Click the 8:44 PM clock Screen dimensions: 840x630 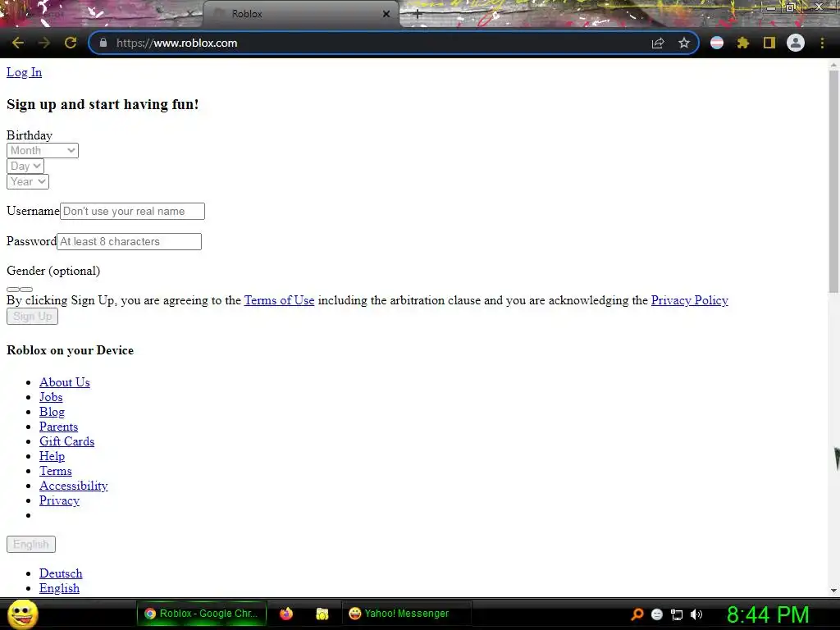[768, 614]
